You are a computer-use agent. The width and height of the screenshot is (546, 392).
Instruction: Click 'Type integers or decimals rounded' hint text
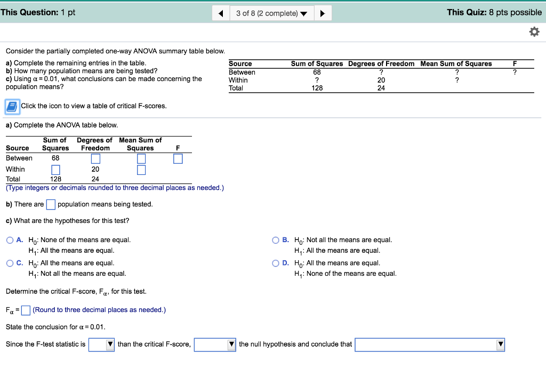[115, 188]
